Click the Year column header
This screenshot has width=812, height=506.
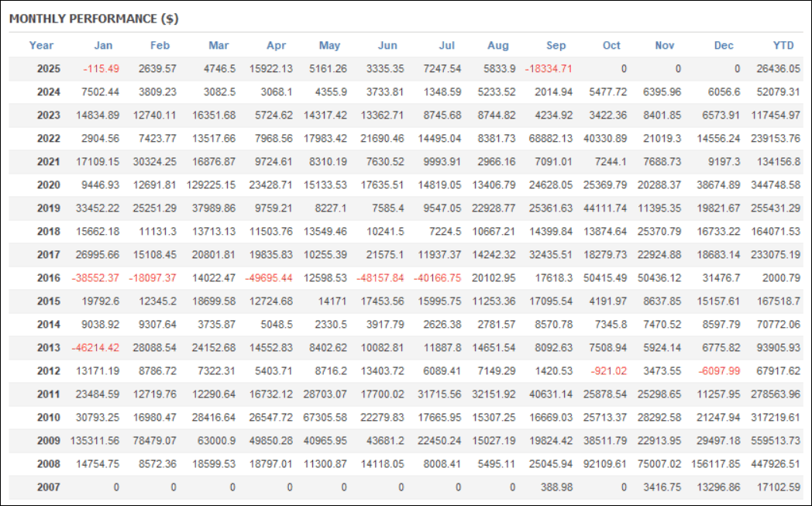click(41, 45)
